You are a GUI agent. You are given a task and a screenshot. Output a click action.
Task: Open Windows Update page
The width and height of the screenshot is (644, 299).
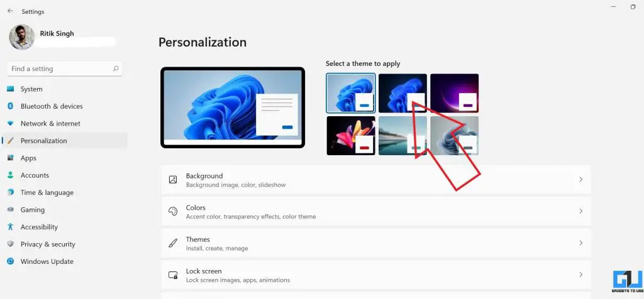(x=47, y=261)
